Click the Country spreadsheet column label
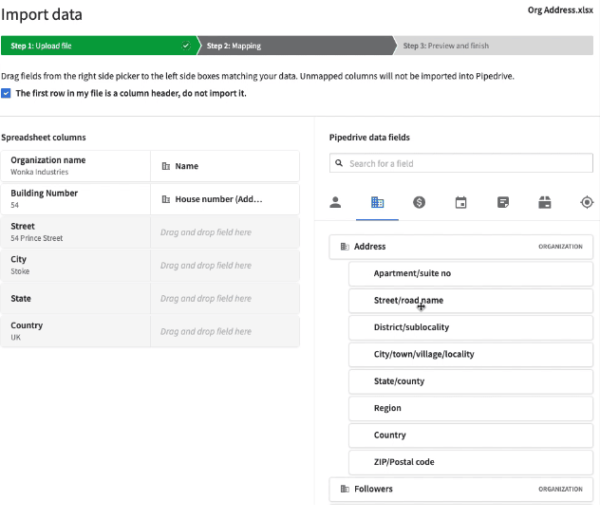This screenshot has height=519, width=600. click(27, 325)
